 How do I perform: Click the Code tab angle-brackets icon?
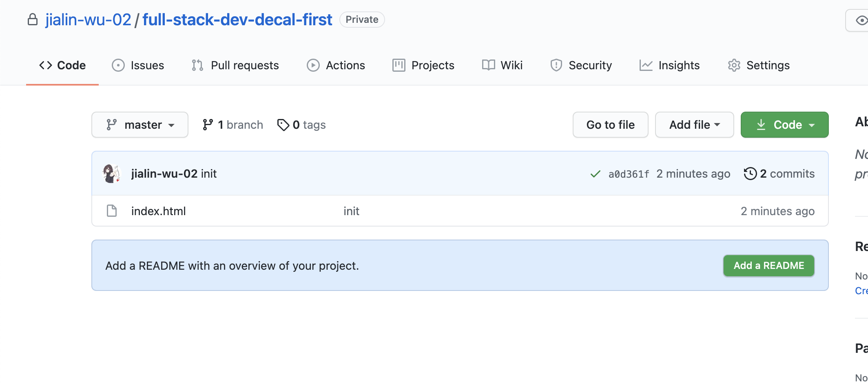coord(46,65)
